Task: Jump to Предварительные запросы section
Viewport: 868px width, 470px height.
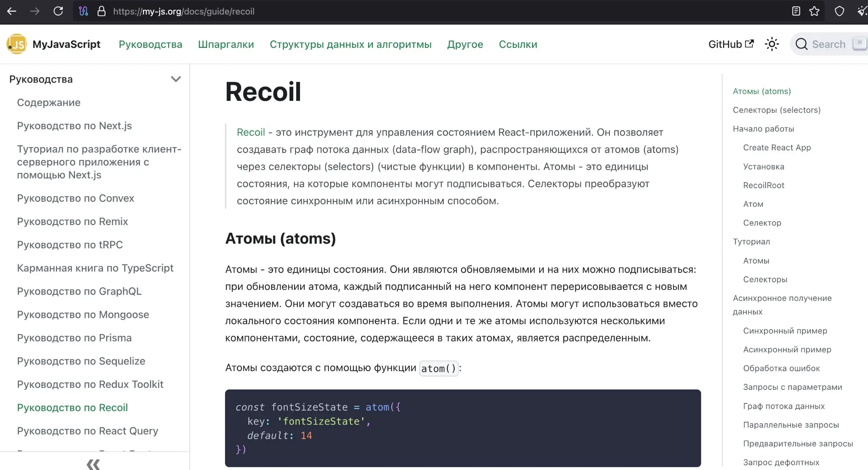Action: tap(798, 444)
